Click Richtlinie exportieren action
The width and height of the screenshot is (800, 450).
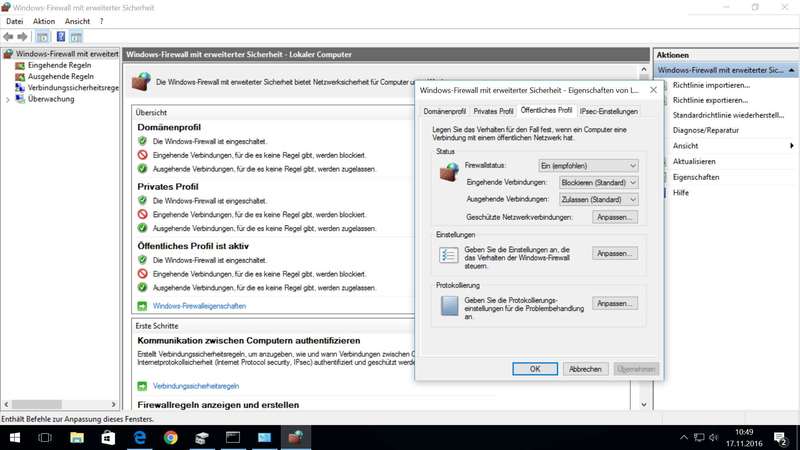pos(710,101)
